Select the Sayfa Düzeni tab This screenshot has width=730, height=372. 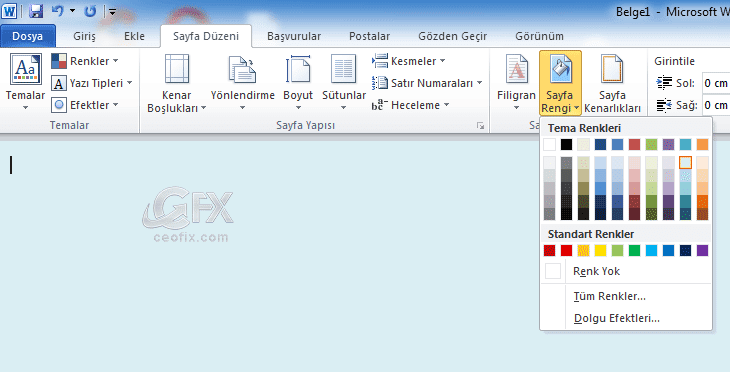pos(206,36)
